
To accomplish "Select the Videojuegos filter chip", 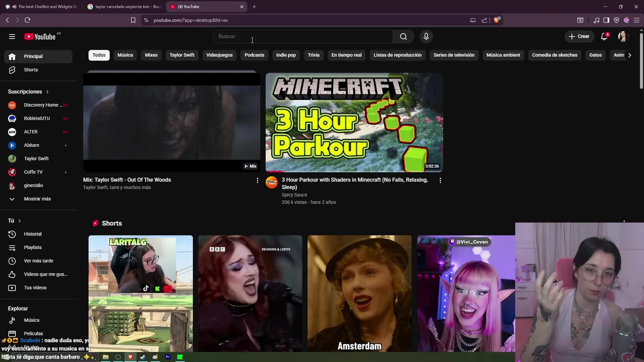I will 219,55.
